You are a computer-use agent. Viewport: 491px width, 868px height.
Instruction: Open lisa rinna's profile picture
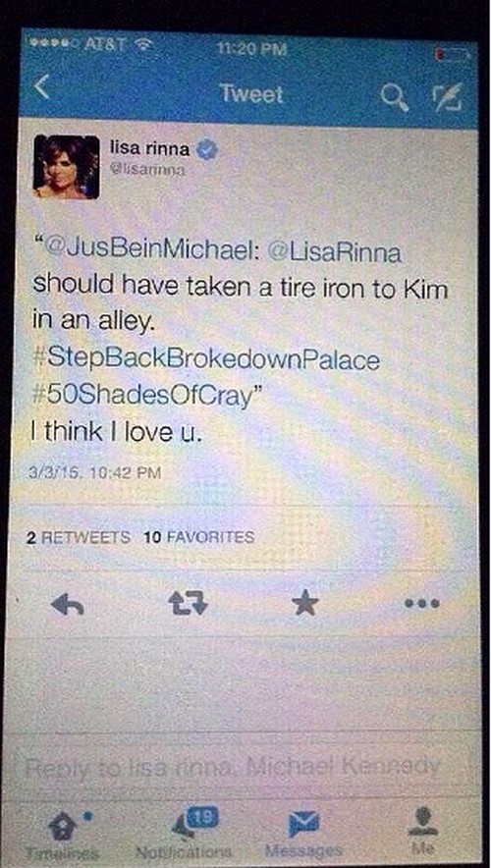[67, 167]
